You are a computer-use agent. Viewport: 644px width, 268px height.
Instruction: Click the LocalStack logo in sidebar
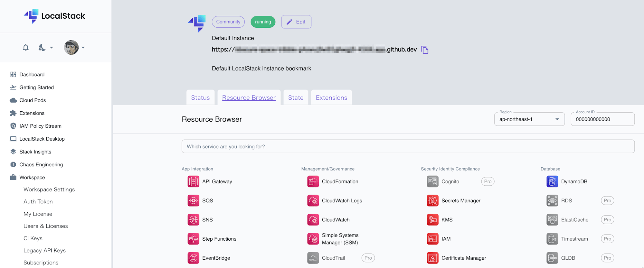[x=54, y=16]
